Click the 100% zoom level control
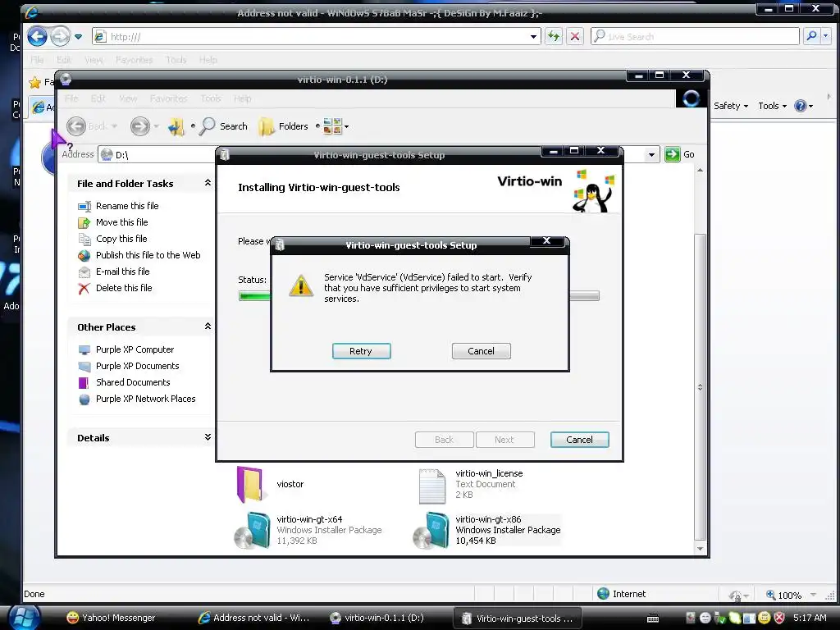Image resolution: width=840 pixels, height=630 pixels. (x=791, y=595)
